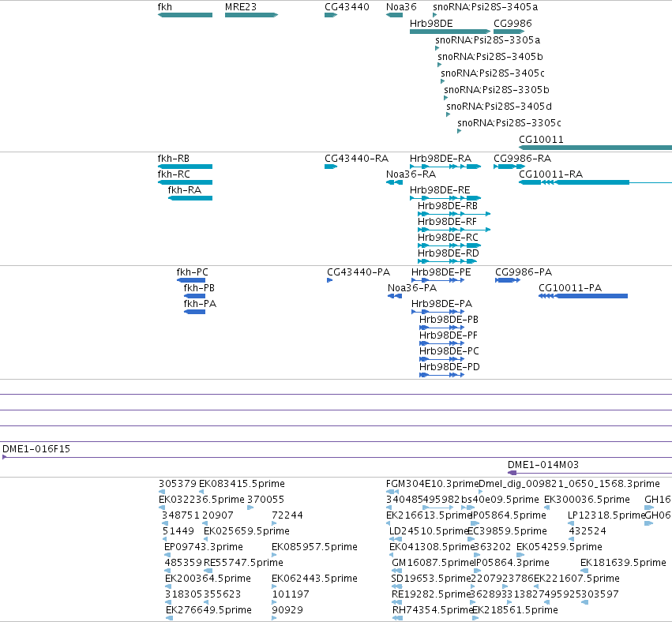672x622 pixels.
Task: Select protein Hrb98DE-PC
Action: (442, 359)
